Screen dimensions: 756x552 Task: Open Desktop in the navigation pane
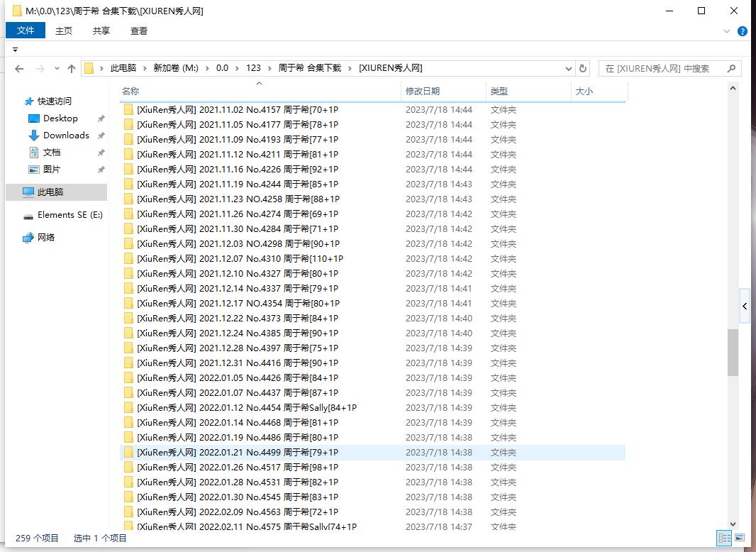point(60,118)
